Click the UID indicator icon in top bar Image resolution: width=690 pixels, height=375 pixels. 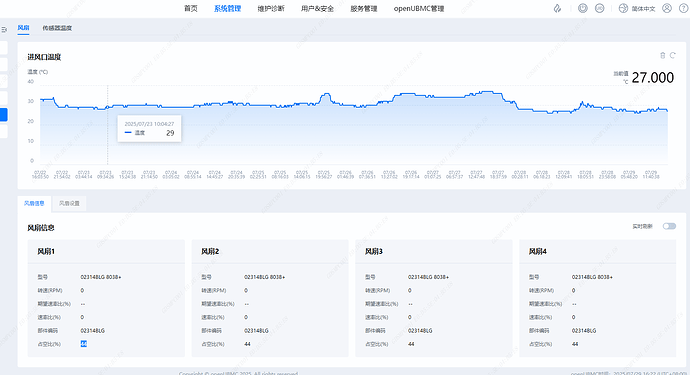(x=599, y=8)
